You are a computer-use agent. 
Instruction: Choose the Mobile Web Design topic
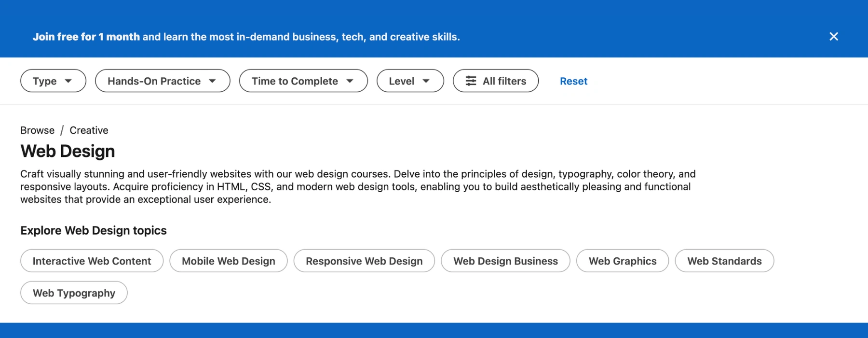pos(228,261)
